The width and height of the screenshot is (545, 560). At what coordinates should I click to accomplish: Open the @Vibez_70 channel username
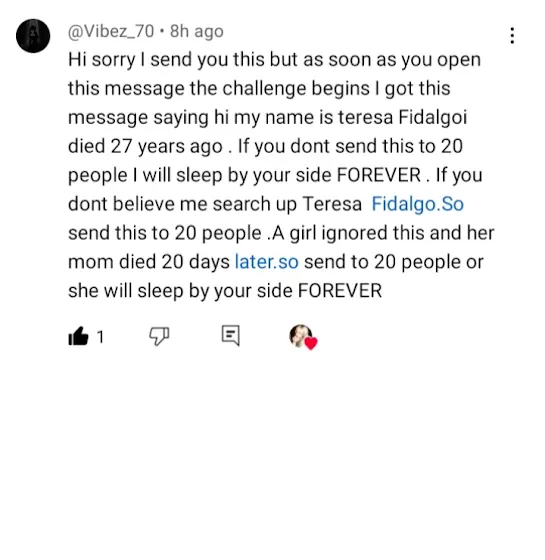tap(111, 31)
